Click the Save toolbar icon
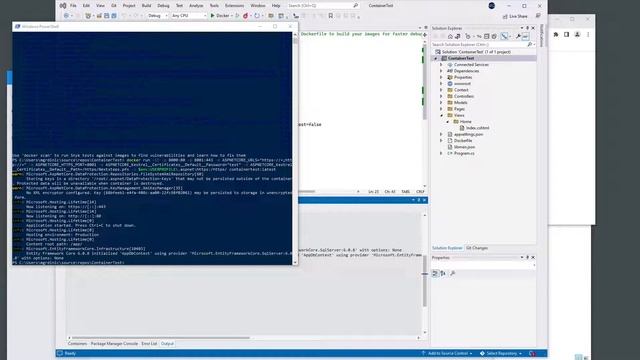 tap(107, 16)
